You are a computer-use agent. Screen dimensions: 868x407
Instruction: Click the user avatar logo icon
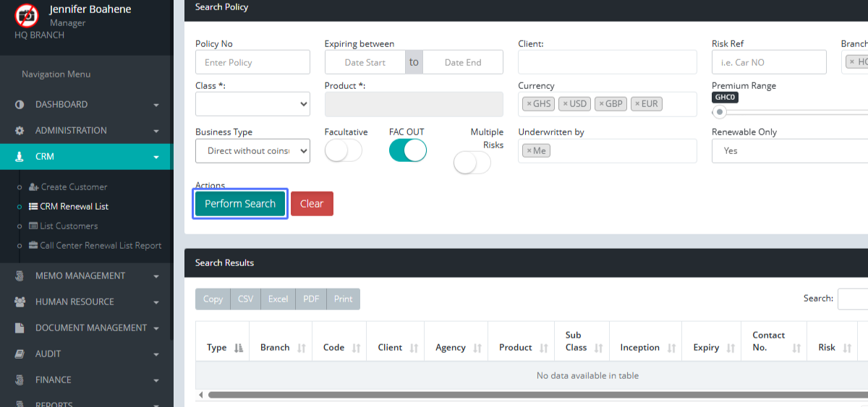(x=27, y=15)
